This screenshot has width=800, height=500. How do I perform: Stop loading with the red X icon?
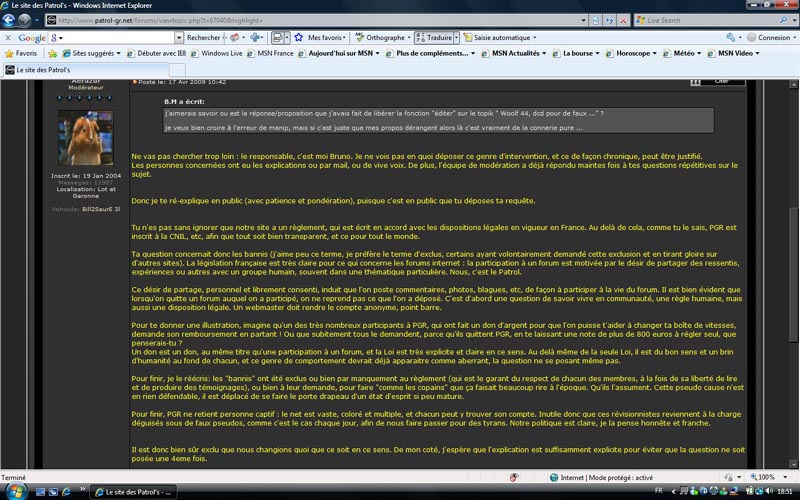pyautogui.click(x=623, y=20)
